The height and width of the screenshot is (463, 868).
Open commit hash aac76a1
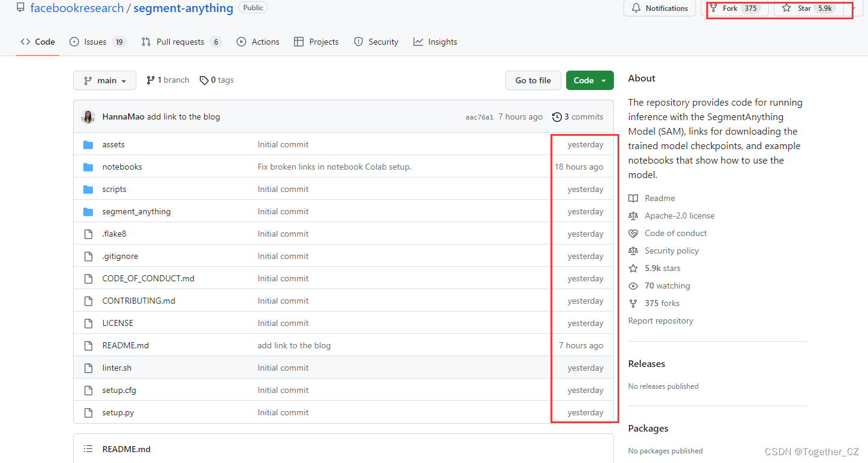pyautogui.click(x=479, y=117)
